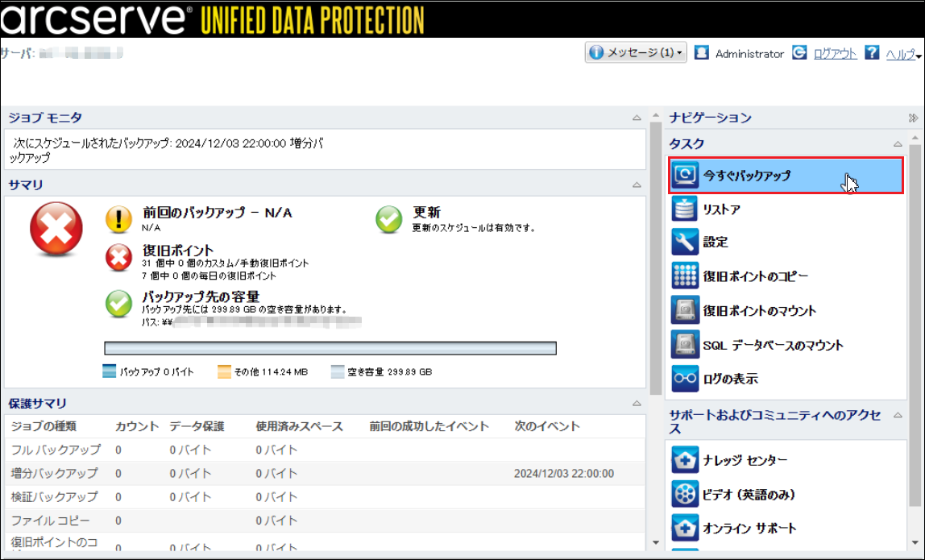The image size is (925, 560).
Task: Click the help question mark icon
Action: point(872,52)
